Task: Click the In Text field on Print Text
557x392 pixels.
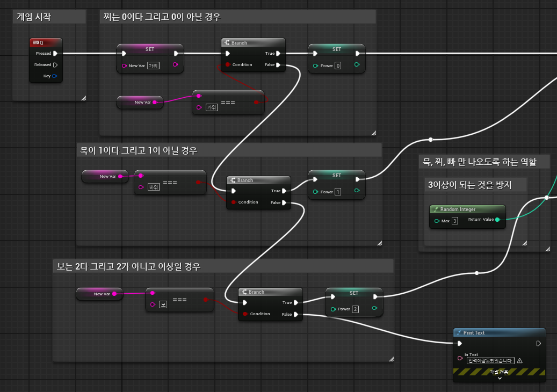Action: point(490,361)
